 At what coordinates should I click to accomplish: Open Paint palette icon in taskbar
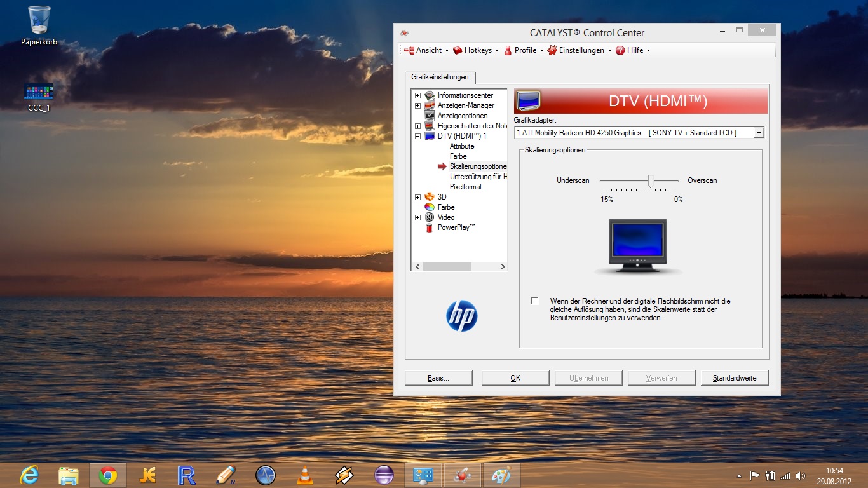(x=502, y=475)
